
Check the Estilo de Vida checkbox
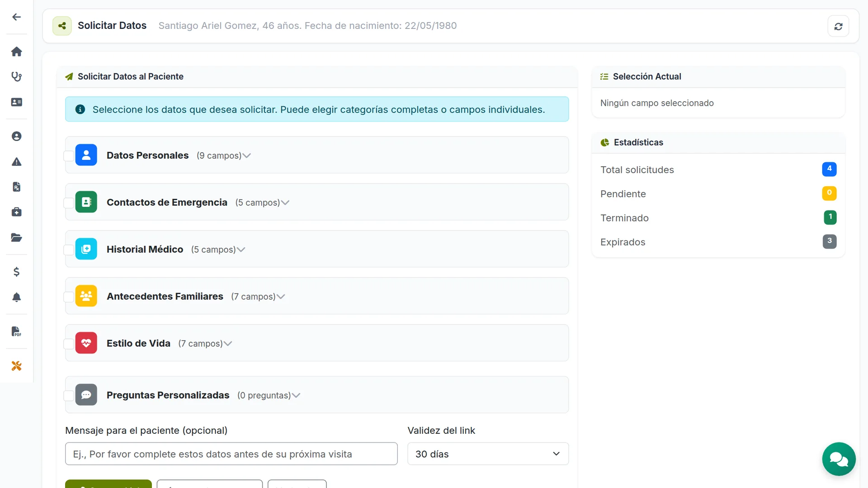click(69, 344)
